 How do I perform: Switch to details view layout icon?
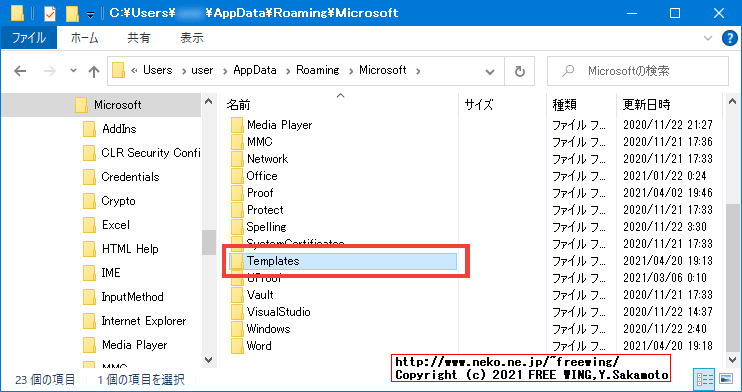[705, 379]
